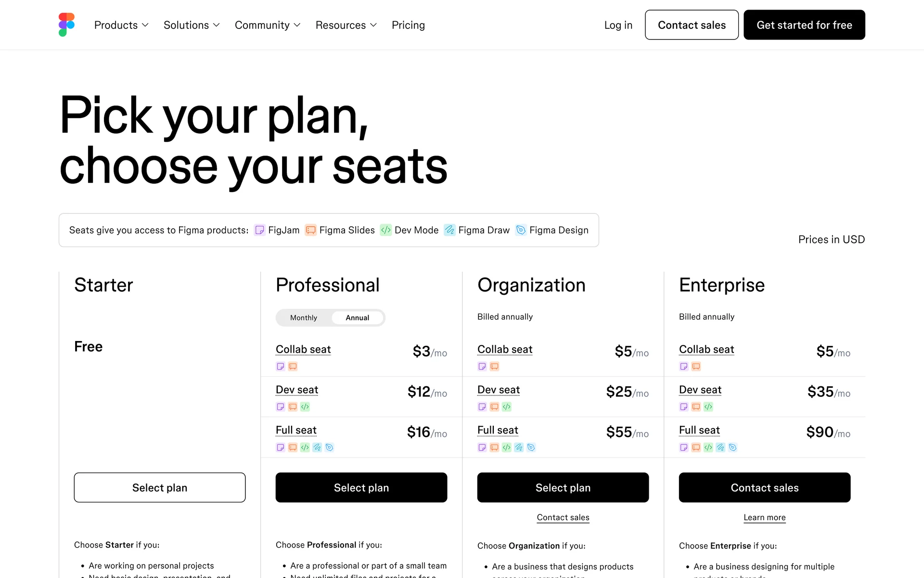Click the Professional Collab seat label

point(303,349)
